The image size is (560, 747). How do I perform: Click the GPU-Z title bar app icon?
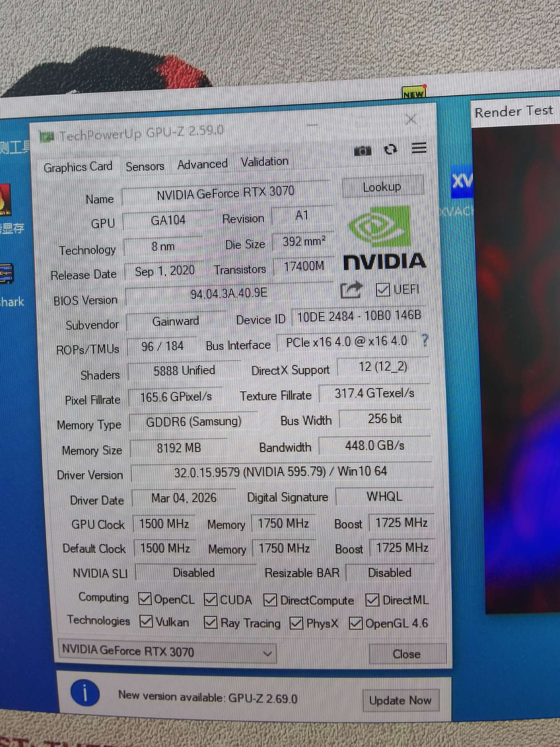tap(47, 137)
